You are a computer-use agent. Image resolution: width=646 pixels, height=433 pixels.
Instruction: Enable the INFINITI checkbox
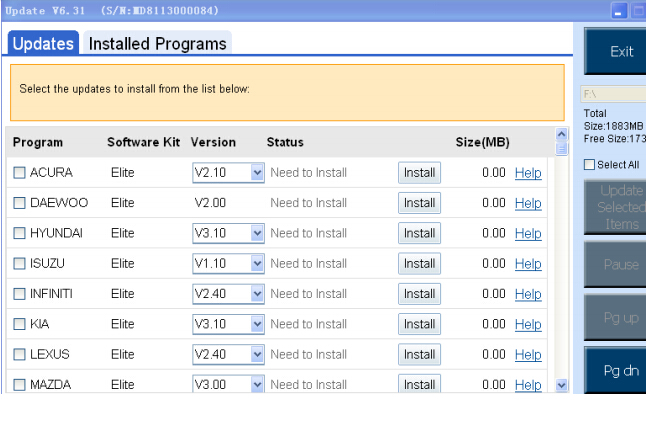[19, 294]
